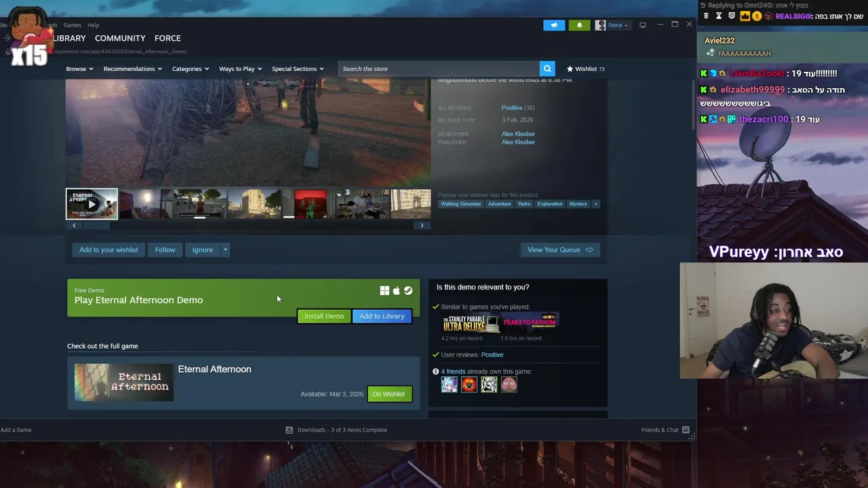The image size is (868, 488).
Task: Click the Install Demo button
Action: [324, 317]
